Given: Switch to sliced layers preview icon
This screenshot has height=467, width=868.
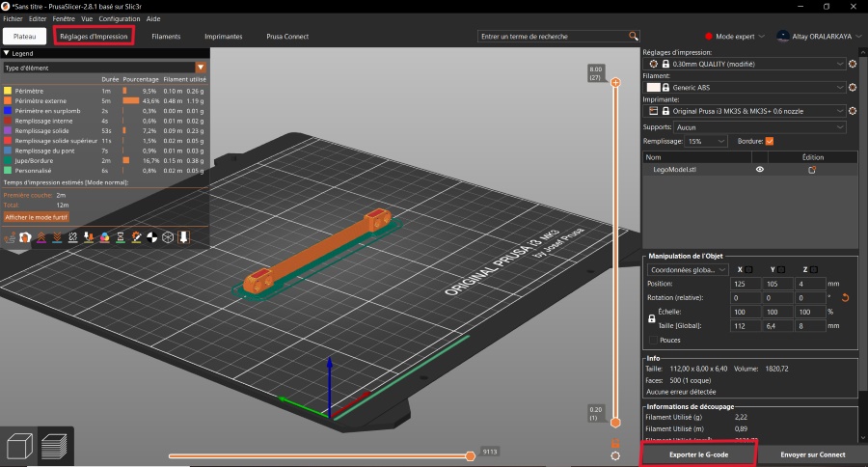Looking at the screenshot, I should 54,446.
